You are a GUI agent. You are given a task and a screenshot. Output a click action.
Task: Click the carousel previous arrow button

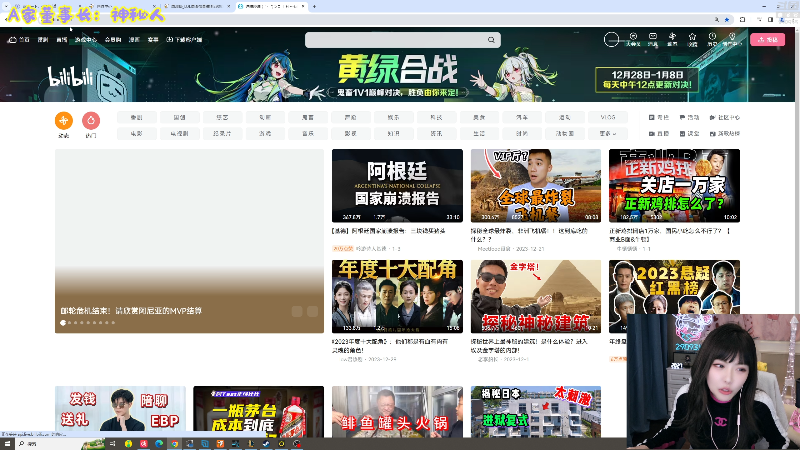pyautogui.click(x=297, y=311)
